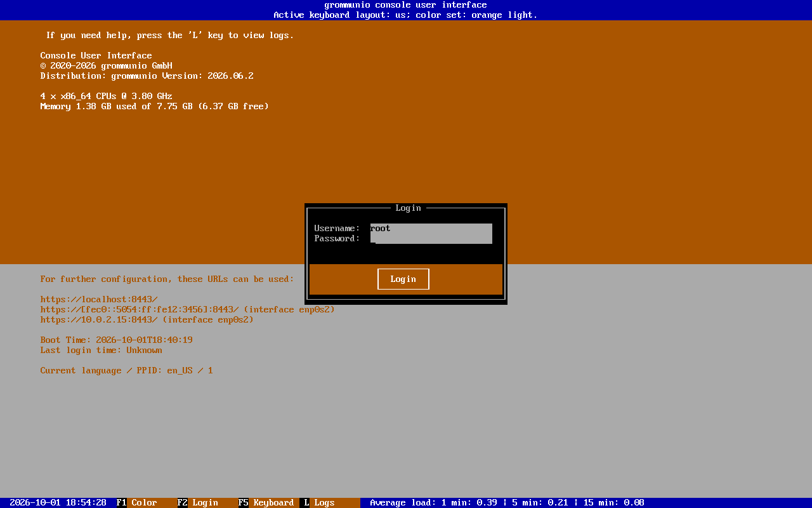Image resolution: width=812 pixels, height=508 pixels.
Task: Click the help hint about 'L' key
Action: tap(170, 36)
